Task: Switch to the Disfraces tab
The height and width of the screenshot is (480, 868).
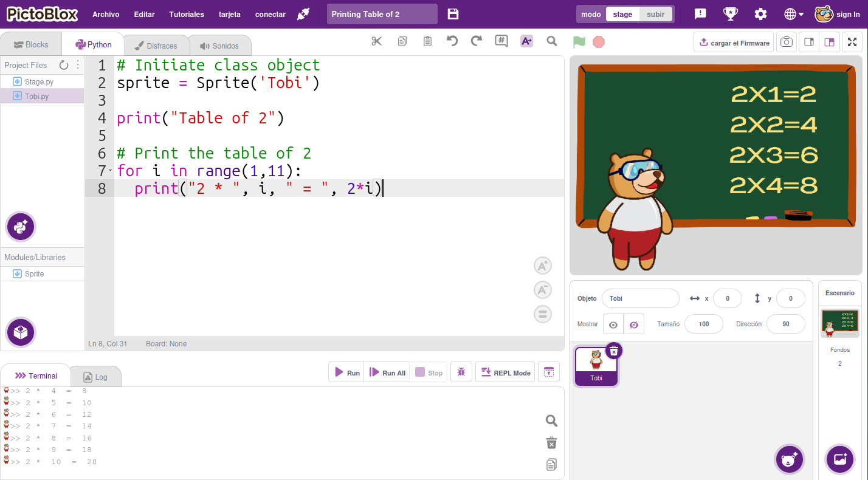Action: [x=156, y=46]
